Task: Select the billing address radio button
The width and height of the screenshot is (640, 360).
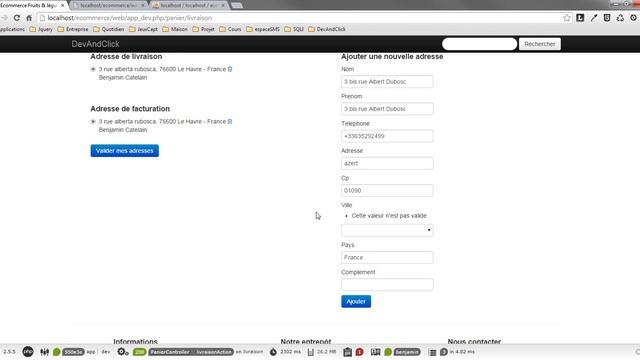Action: pyautogui.click(x=93, y=122)
